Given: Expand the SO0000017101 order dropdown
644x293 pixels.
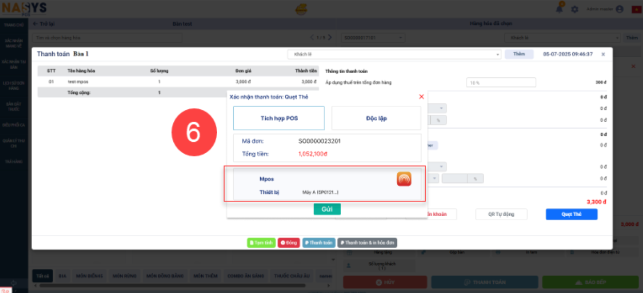Looking at the screenshot, I should pyautogui.click(x=373, y=38).
